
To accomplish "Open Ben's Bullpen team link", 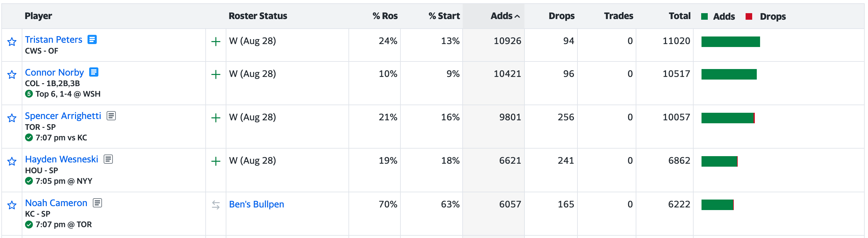I will [x=256, y=204].
